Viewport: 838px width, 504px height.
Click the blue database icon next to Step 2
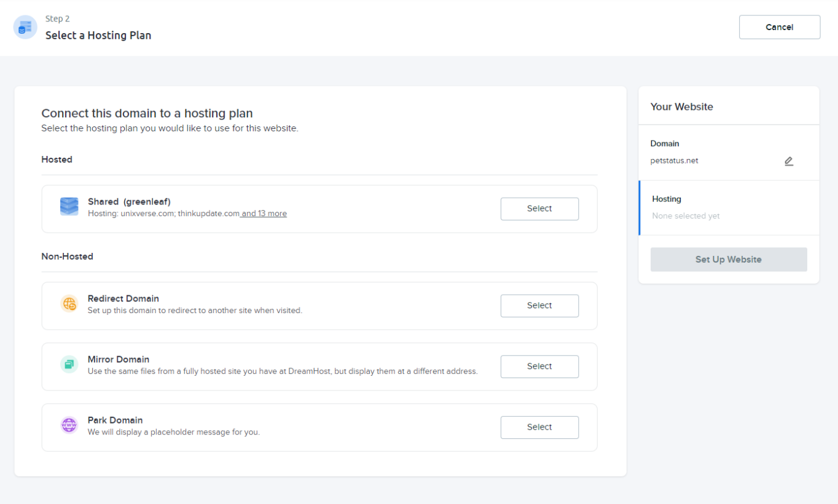click(x=25, y=27)
